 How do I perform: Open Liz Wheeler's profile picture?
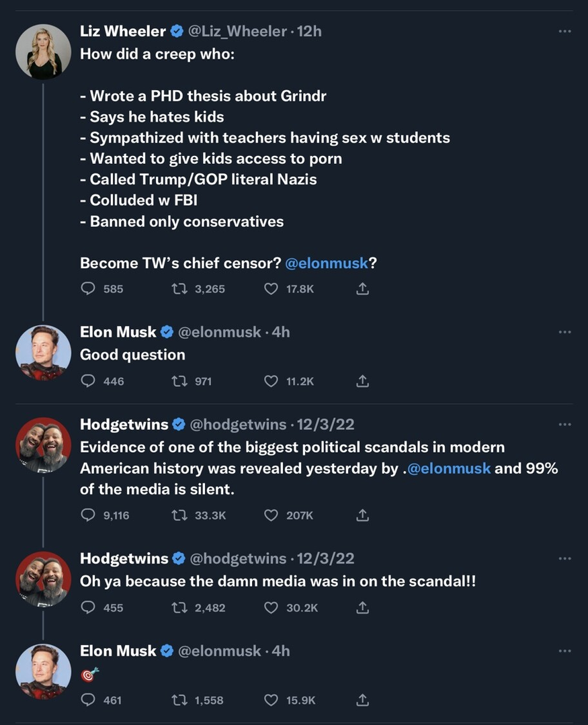44,52
